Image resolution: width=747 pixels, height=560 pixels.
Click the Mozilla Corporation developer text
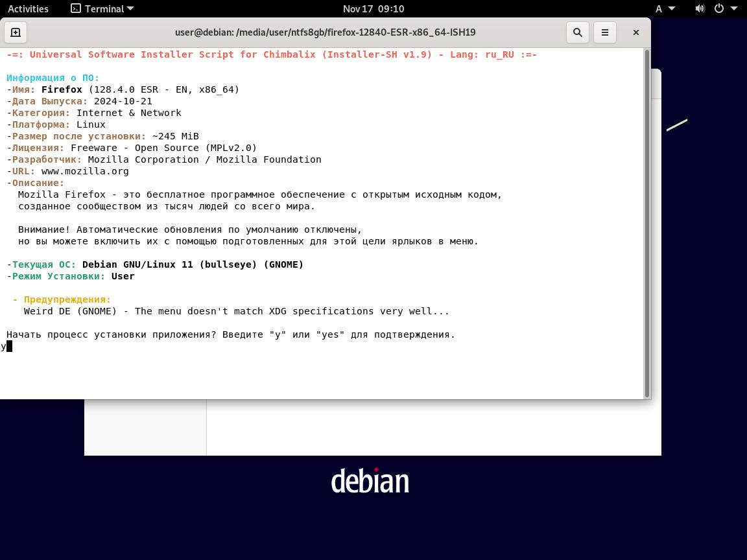tap(204, 159)
